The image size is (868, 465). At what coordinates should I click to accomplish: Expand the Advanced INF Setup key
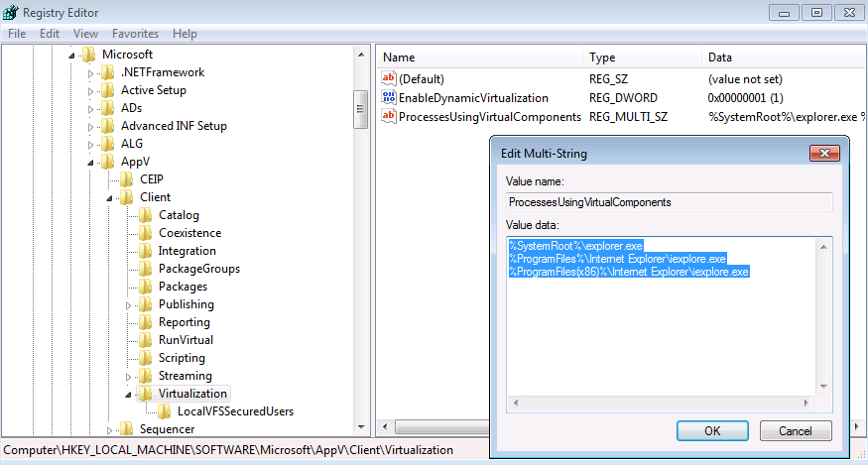click(91, 126)
